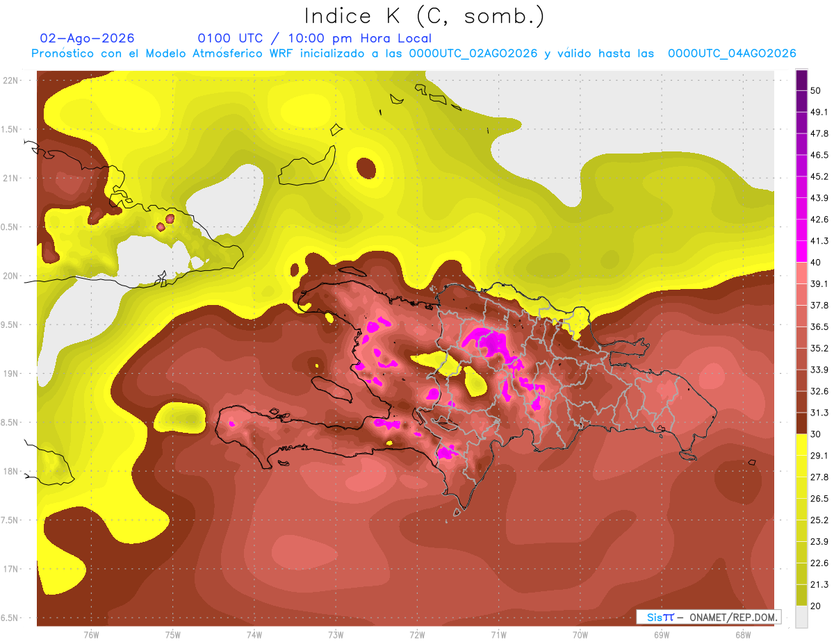Click the '19N' latitude label
This screenshot has width=834, height=644.
(10, 374)
